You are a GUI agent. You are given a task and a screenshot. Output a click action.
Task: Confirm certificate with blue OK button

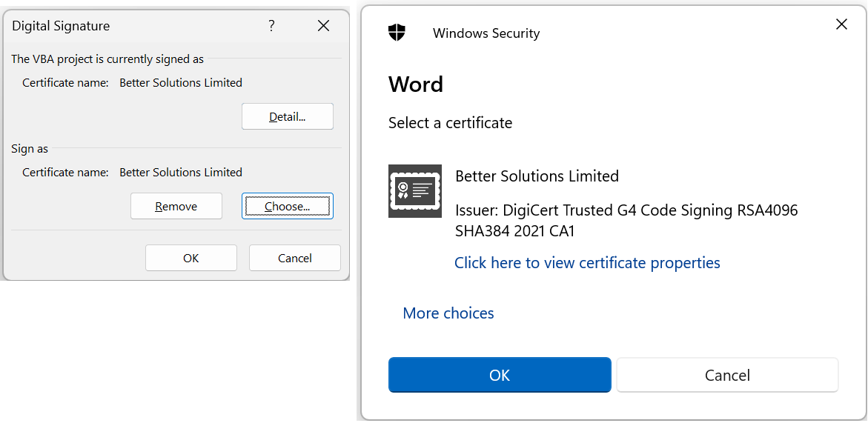coord(500,375)
